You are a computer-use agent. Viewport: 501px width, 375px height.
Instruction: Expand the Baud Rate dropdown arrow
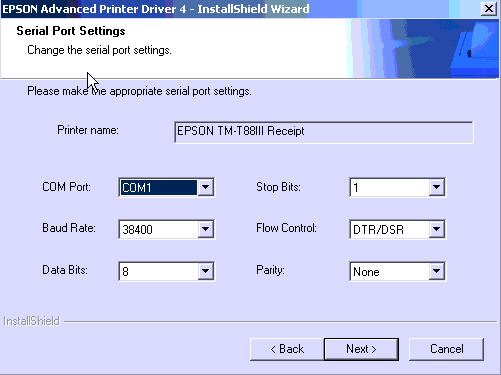(205, 229)
